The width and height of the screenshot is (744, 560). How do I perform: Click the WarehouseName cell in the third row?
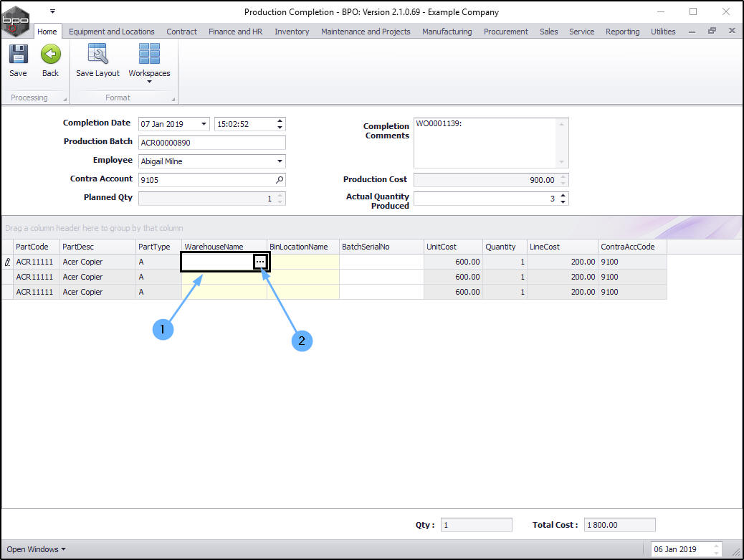click(224, 292)
